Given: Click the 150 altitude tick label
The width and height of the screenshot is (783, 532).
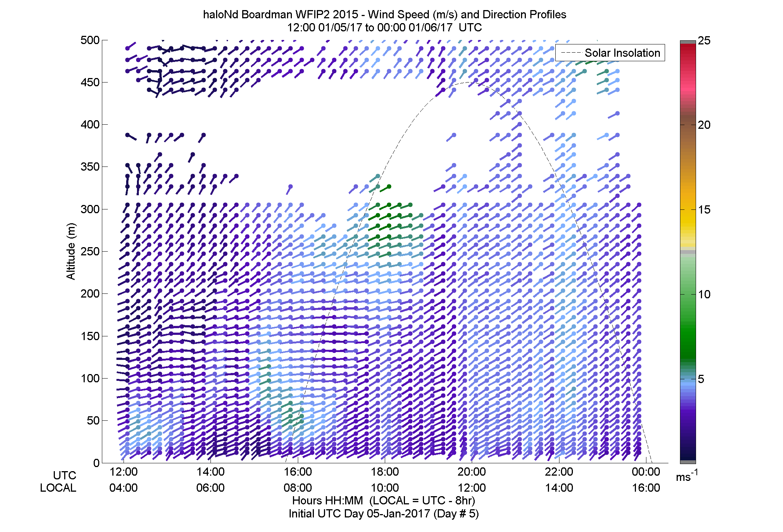Looking at the screenshot, I should [90, 336].
